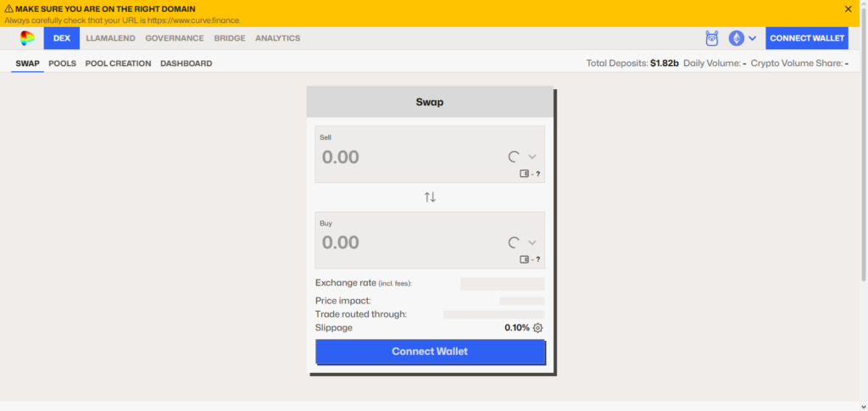
Task: Click the Crypto Volume Share label
Action: point(797,64)
